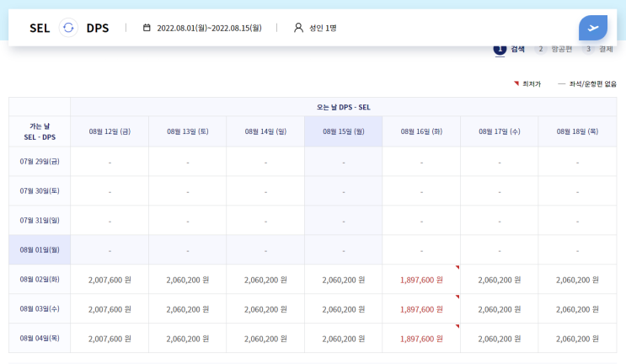626x364 pixels.
Task: Select 2,060,200 원 fare 08월 02일 to 08월 17일
Action: click(500, 280)
